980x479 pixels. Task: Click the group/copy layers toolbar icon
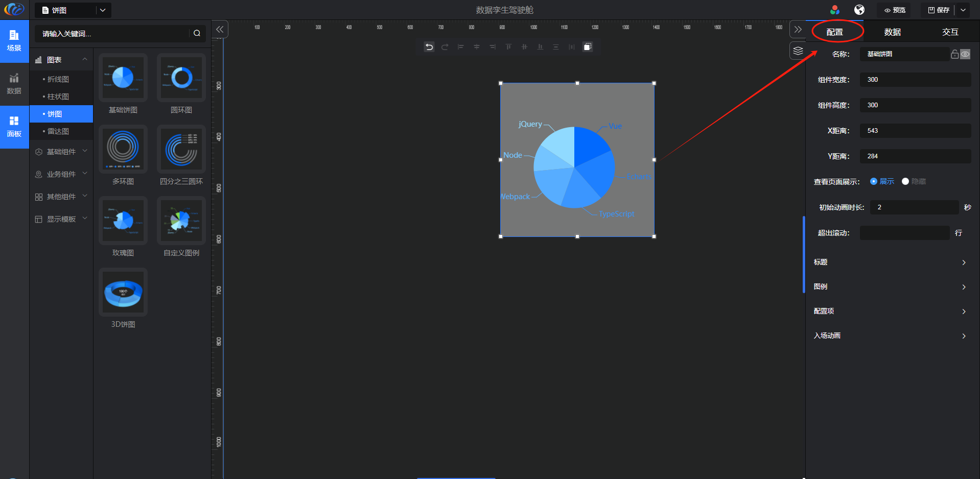tap(588, 47)
